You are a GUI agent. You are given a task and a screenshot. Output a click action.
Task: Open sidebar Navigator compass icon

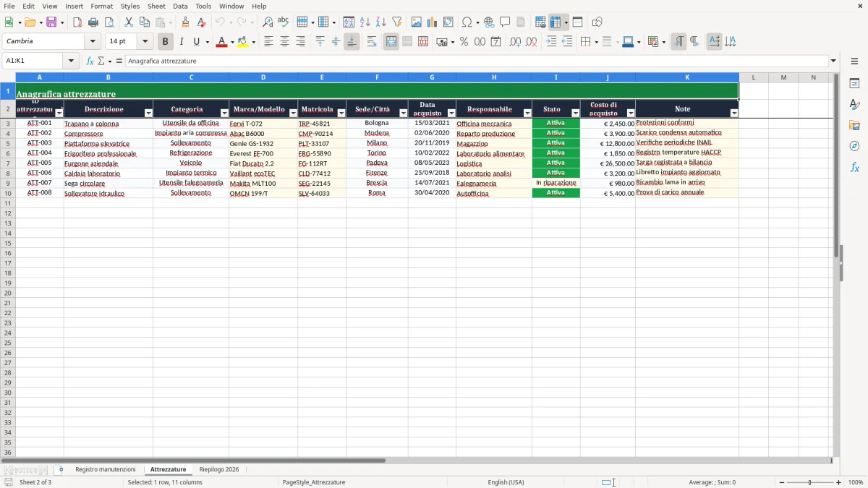[854, 147]
